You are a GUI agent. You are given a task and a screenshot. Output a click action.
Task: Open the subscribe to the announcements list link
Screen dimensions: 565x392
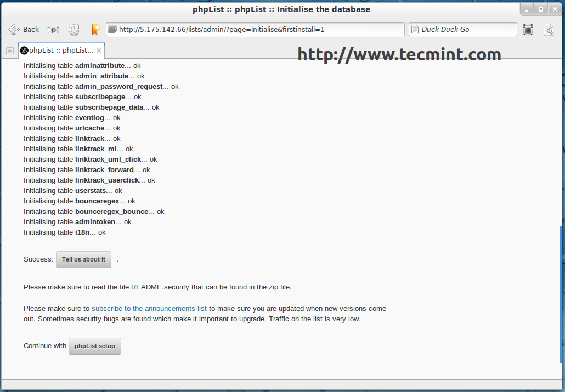(x=149, y=309)
